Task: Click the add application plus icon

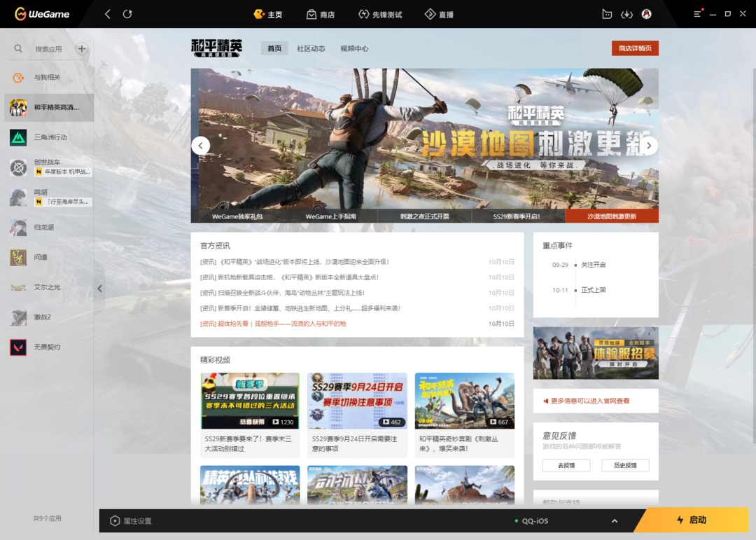Action: pyautogui.click(x=82, y=49)
